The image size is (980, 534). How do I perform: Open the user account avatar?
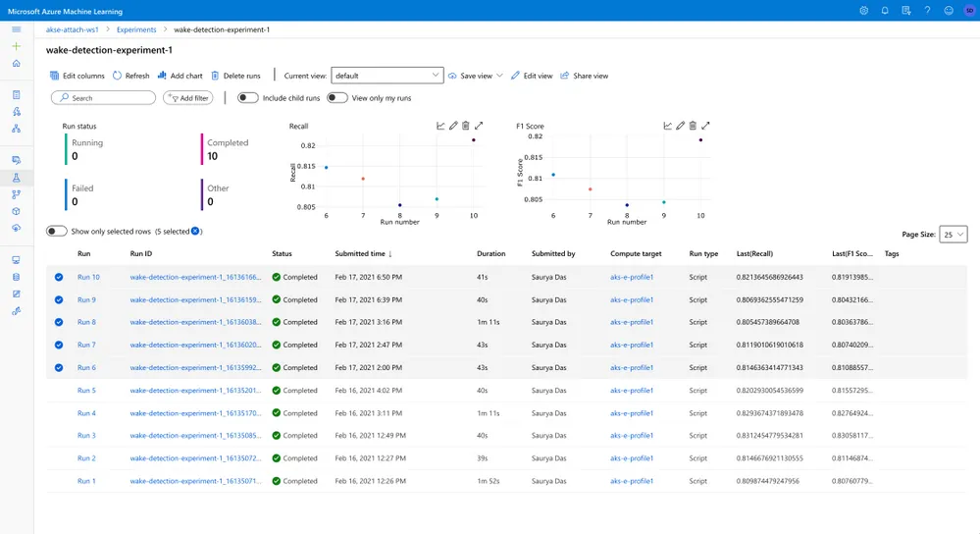[x=969, y=11]
